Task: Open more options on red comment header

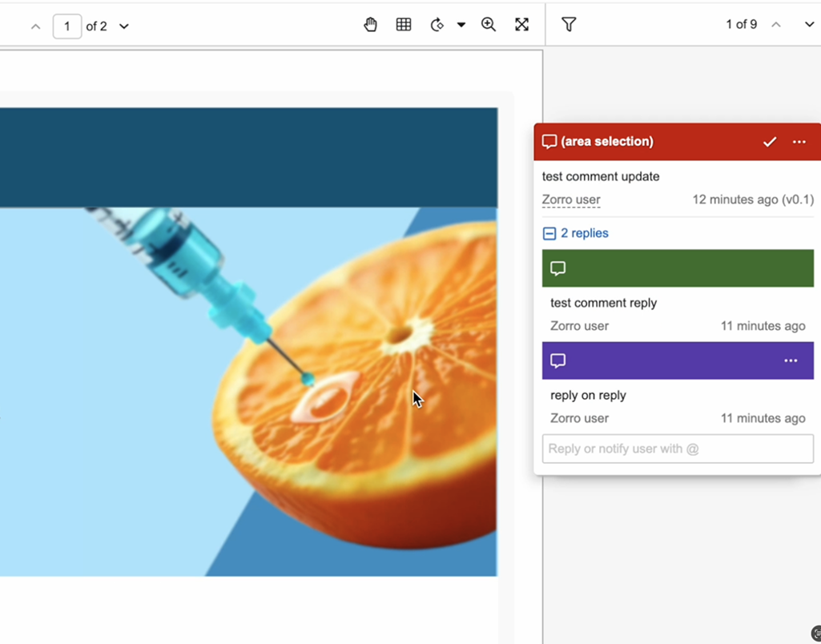Action: coord(799,142)
